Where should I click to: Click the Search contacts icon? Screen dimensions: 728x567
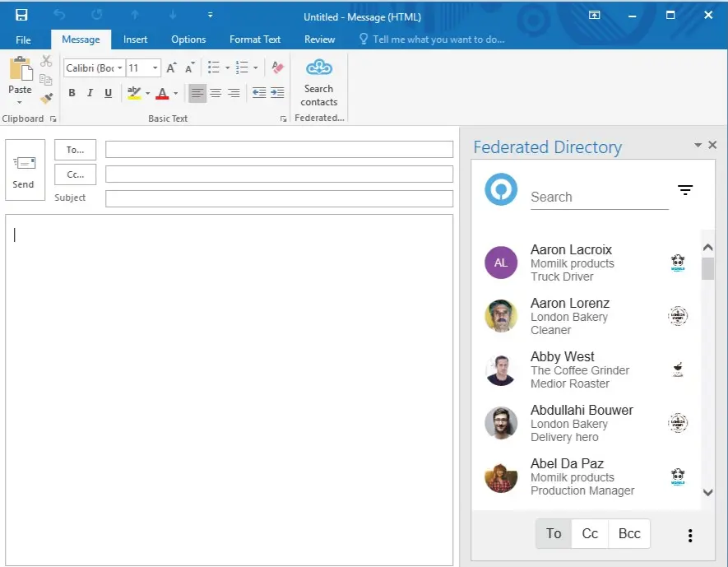[x=318, y=82]
